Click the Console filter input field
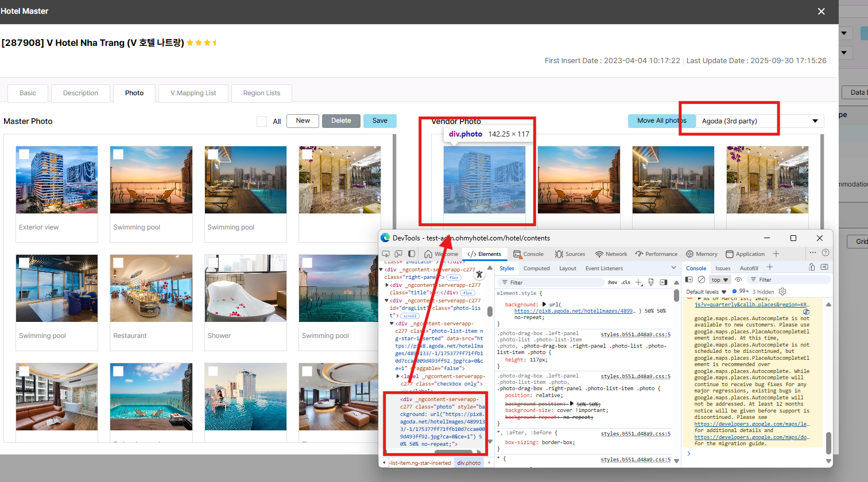The width and height of the screenshot is (868, 482). 789,280
